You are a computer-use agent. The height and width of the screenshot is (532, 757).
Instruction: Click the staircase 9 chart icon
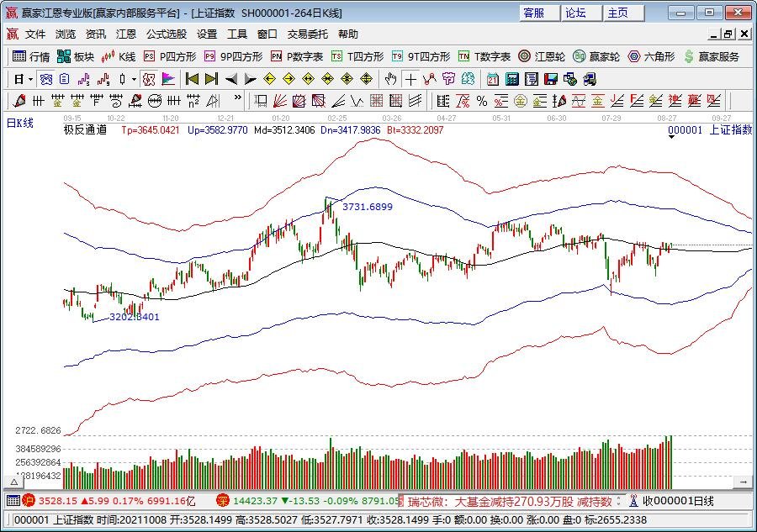[103, 79]
